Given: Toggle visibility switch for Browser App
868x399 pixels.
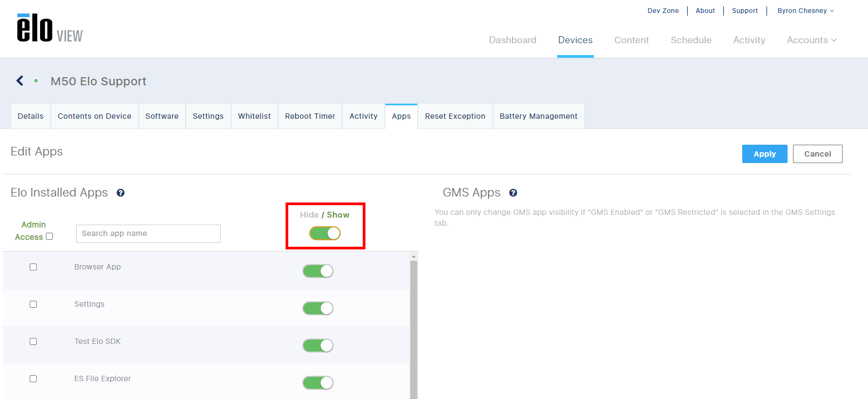Looking at the screenshot, I should (x=318, y=271).
